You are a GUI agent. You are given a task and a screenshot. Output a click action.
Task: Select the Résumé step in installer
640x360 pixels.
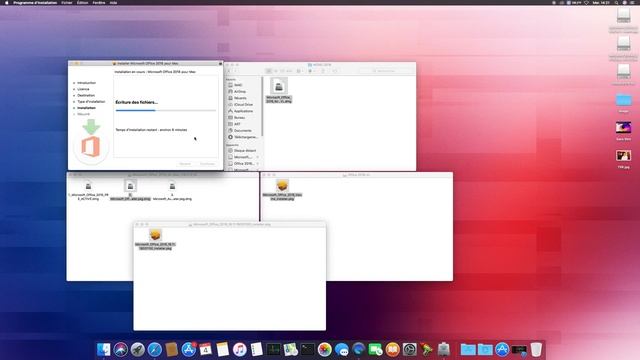(83, 114)
